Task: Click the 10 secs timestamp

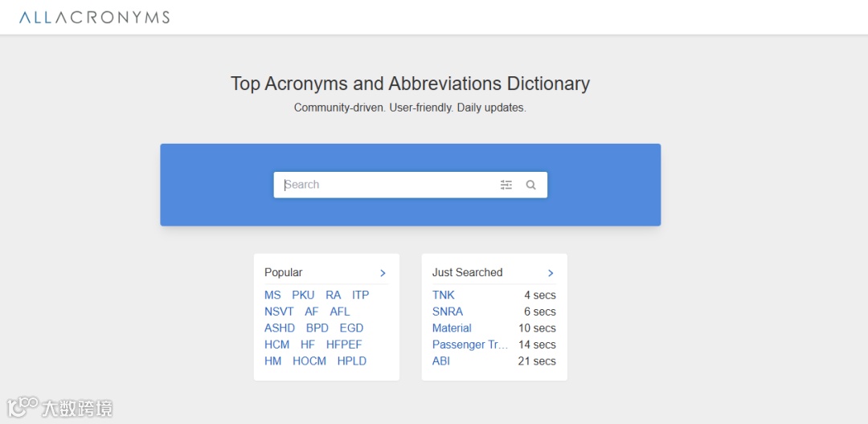Action: (x=537, y=328)
